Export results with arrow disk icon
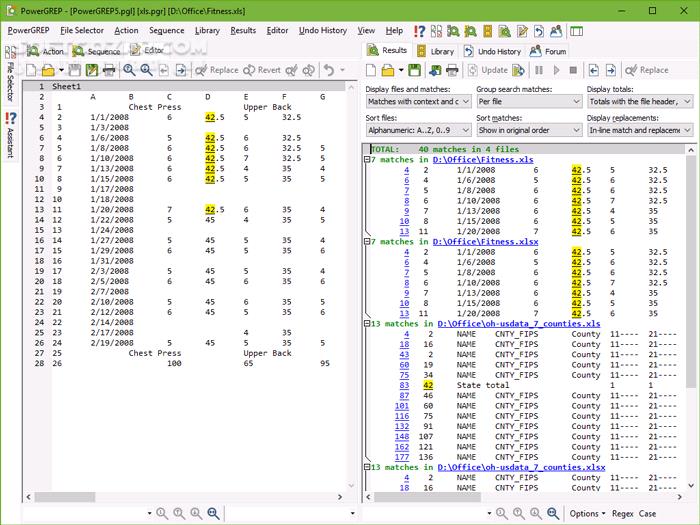 click(x=435, y=70)
